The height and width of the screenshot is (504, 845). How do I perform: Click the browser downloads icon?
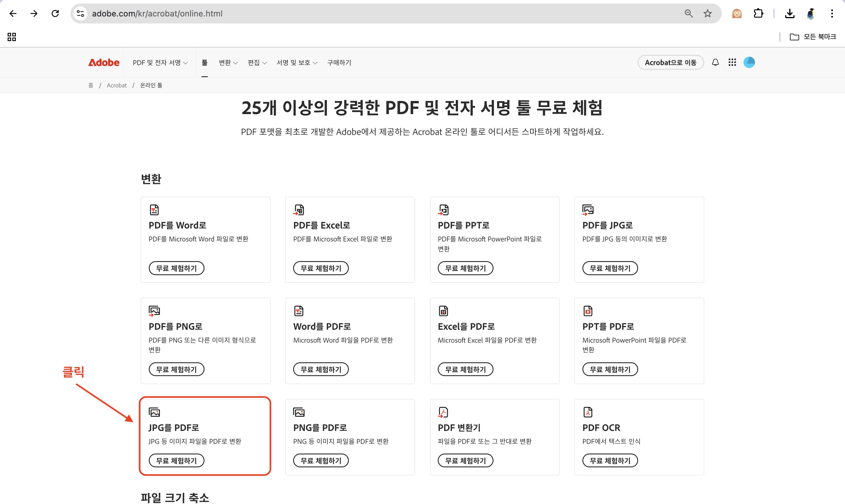click(x=790, y=13)
